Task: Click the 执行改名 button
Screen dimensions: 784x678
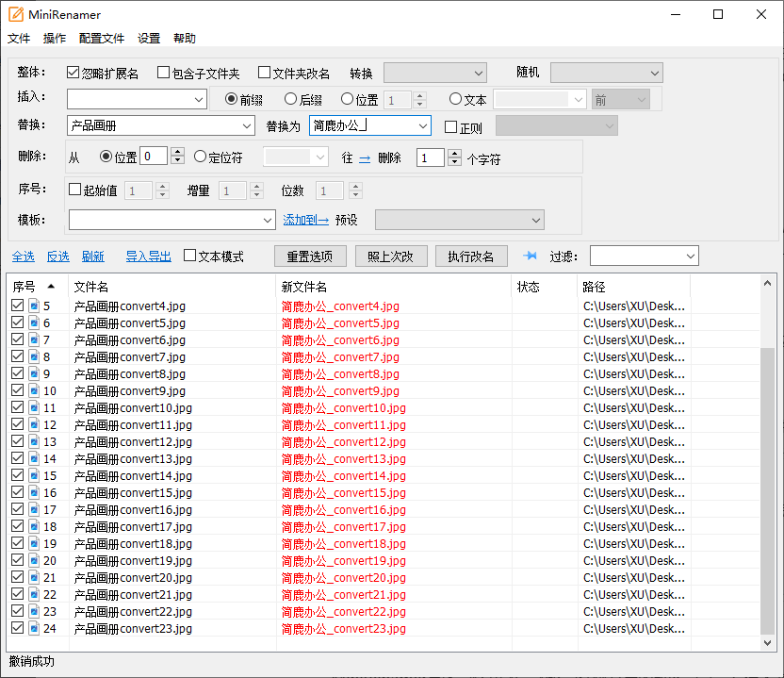Action: 471,256
